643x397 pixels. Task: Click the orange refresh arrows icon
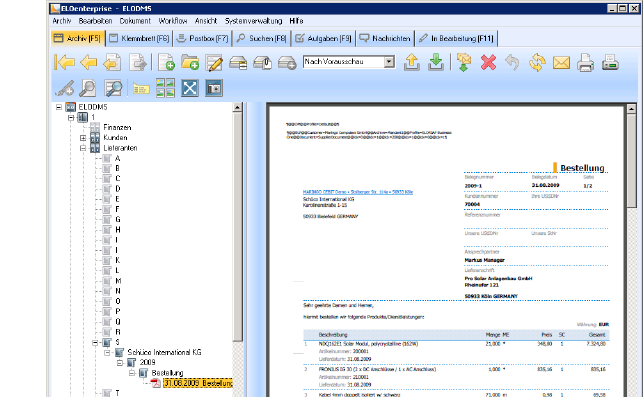tap(537, 63)
